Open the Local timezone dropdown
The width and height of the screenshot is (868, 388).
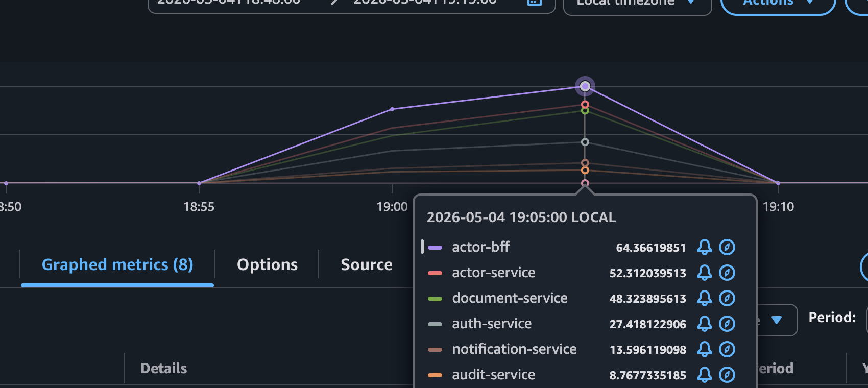637,4
